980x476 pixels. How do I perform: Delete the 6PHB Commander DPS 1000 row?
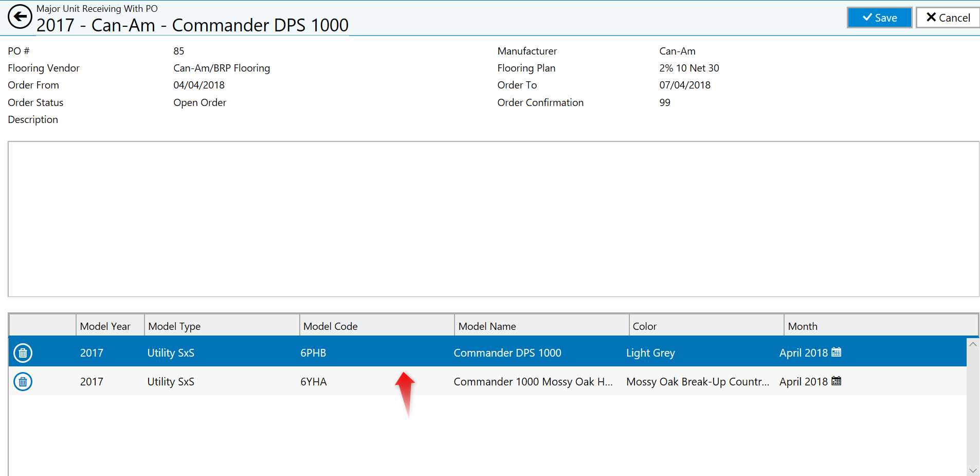[23, 353]
